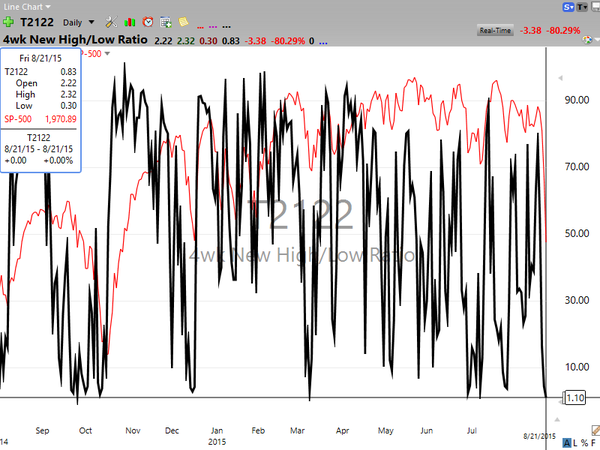Toggle the A arithmetic scale mode
Screen dimensions: 600x450
point(567,443)
